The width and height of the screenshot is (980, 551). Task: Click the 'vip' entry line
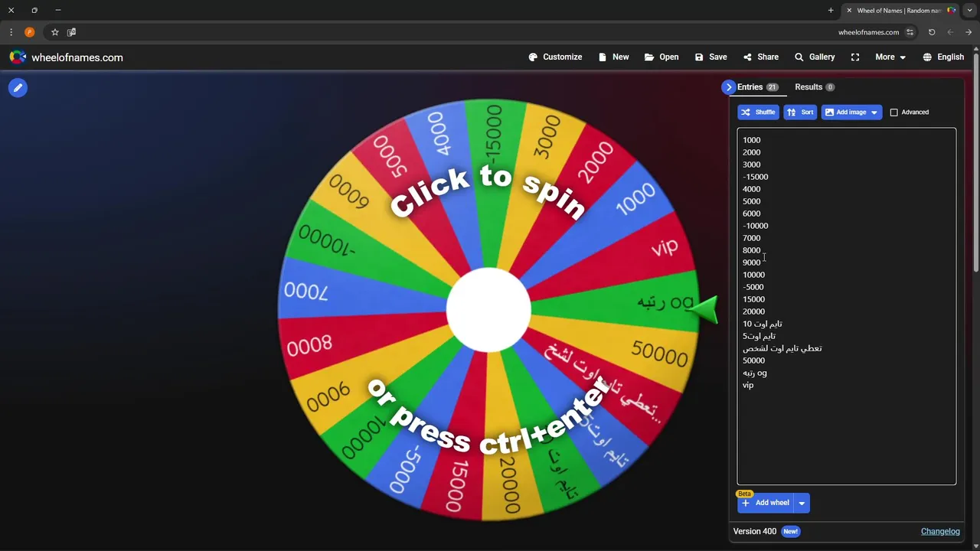click(748, 385)
